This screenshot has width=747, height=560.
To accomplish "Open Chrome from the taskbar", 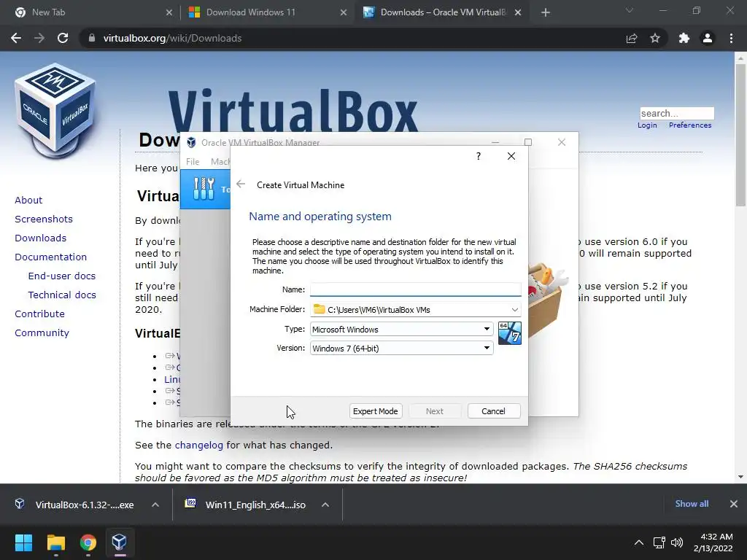I will coord(88,542).
